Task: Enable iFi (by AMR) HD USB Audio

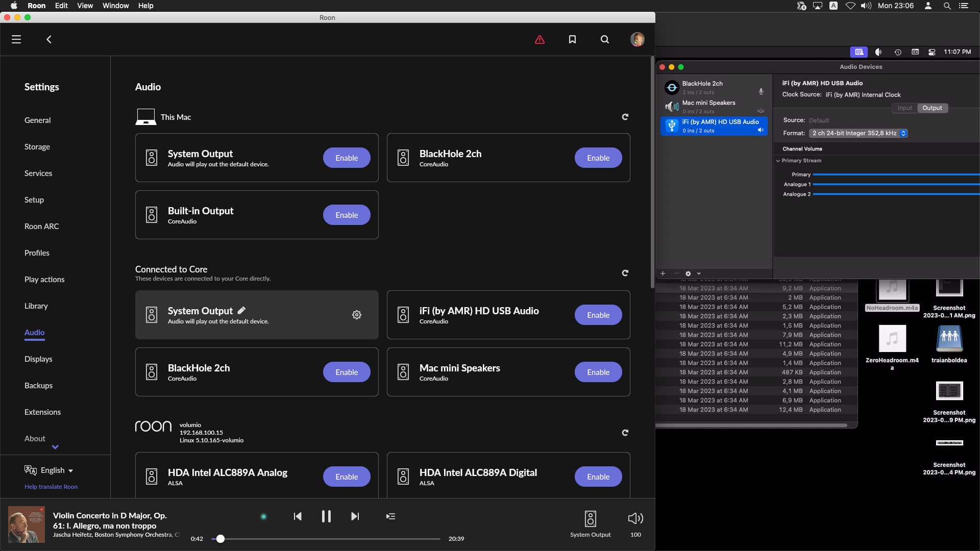Action: 598,315
